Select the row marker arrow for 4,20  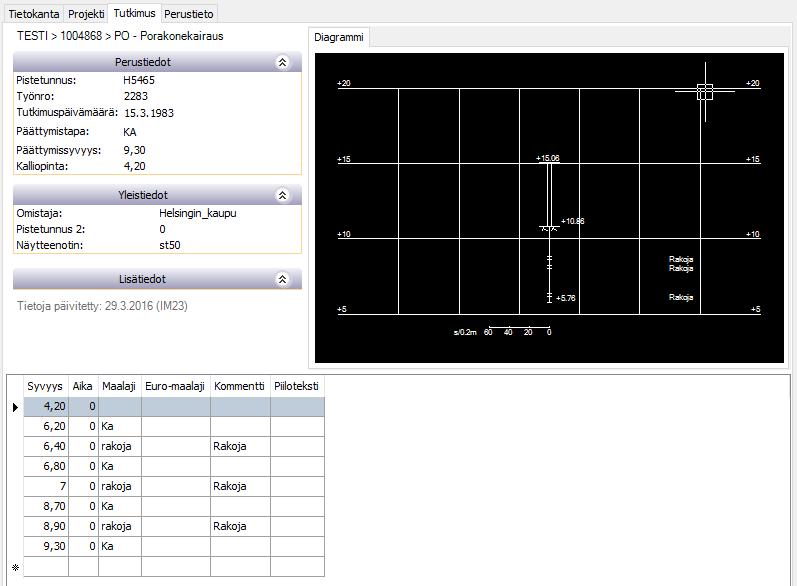[x=15, y=407]
